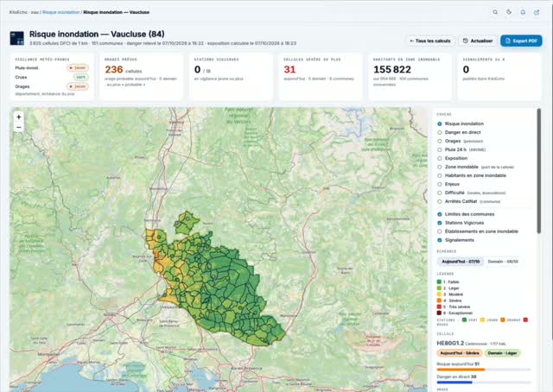Click the '3 · Modéré' yellow legend swatch
Viewport: 553px width, 392px height.
click(x=439, y=294)
